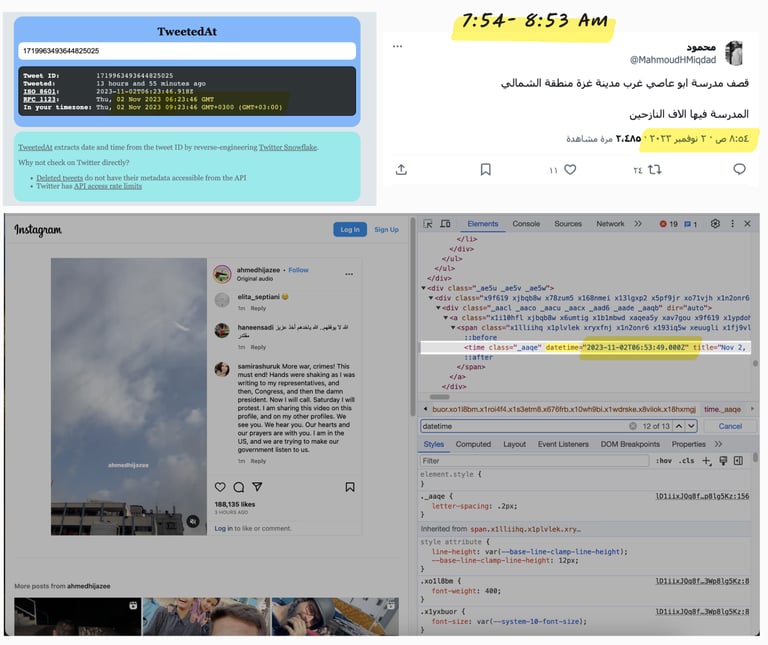The width and height of the screenshot is (768, 645).
Task: Click Mahmoud's profile avatar on tweet
Action: point(734,53)
